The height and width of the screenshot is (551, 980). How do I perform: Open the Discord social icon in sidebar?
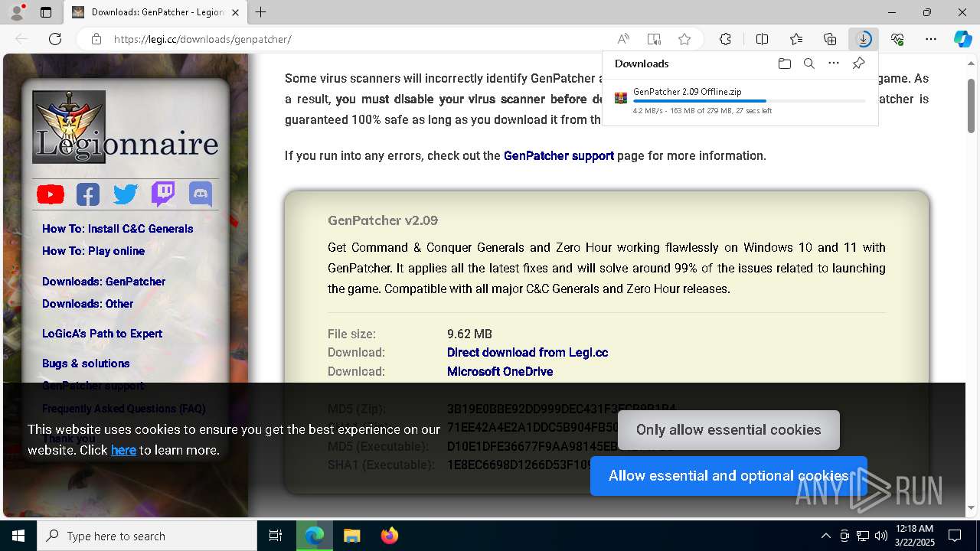pos(201,194)
